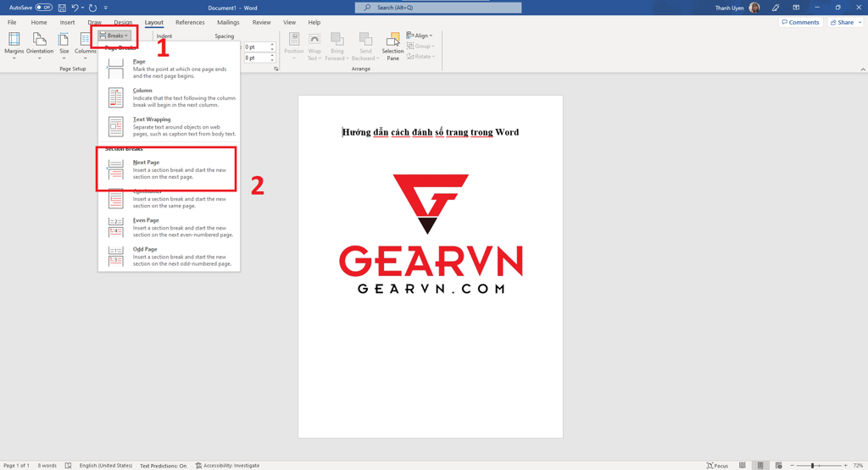Select the Column break option

pyautogui.click(x=169, y=97)
